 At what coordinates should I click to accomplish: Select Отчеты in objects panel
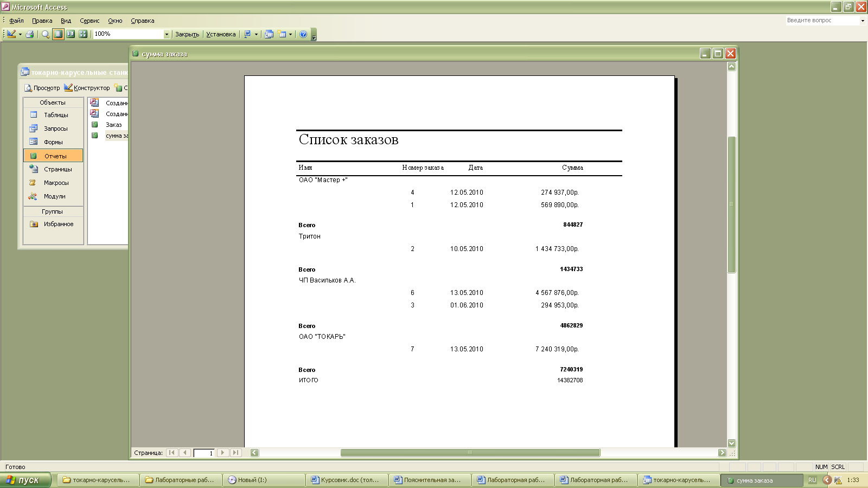click(x=53, y=156)
